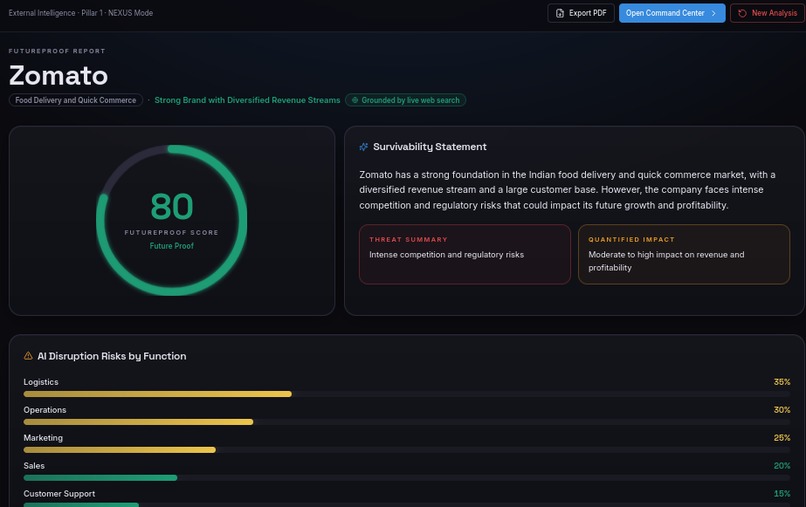806x507 pixels.
Task: Click the Operations risk progress bar
Action: (407, 422)
